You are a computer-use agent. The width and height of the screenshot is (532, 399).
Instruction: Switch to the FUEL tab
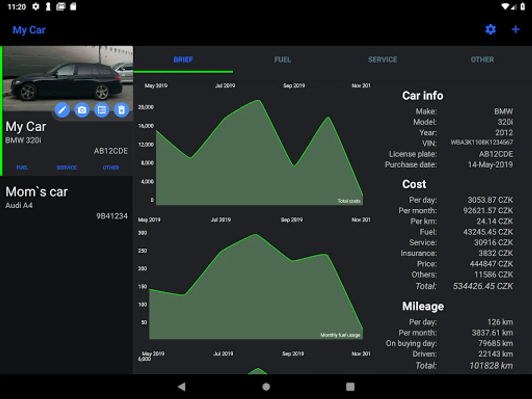click(x=282, y=59)
